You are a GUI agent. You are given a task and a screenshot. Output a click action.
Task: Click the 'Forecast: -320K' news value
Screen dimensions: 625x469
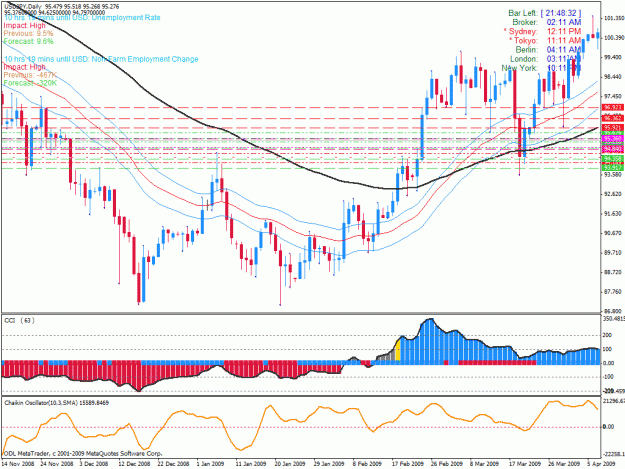pyautogui.click(x=30, y=83)
